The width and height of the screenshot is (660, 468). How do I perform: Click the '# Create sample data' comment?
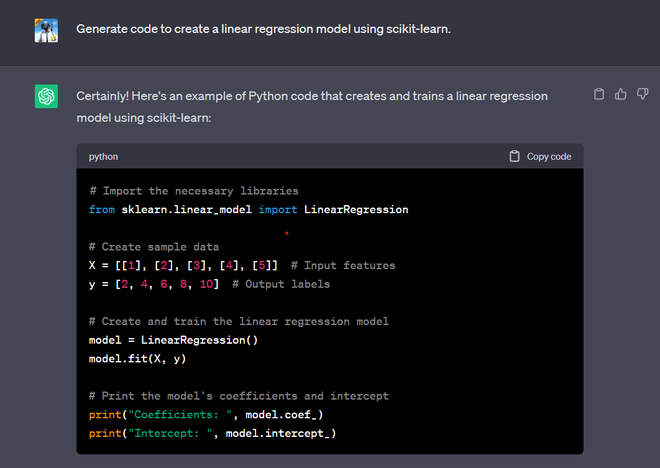point(154,247)
